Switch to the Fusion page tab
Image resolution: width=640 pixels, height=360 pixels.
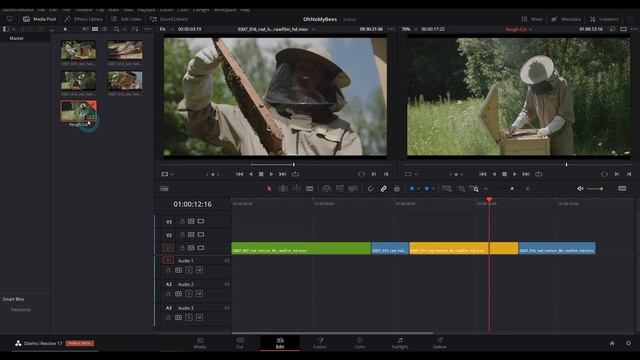320,343
